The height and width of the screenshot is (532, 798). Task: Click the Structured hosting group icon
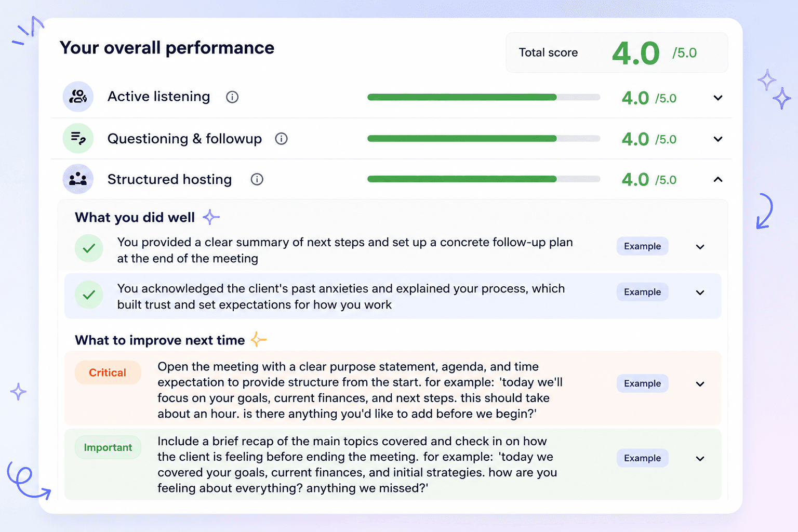point(78,179)
